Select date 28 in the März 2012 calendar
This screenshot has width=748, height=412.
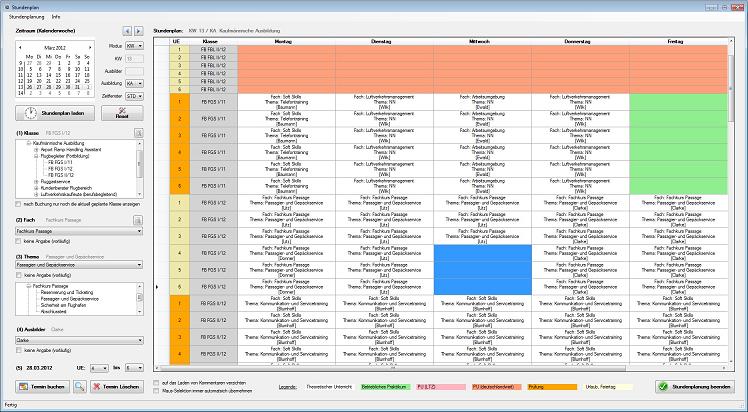pos(49,87)
